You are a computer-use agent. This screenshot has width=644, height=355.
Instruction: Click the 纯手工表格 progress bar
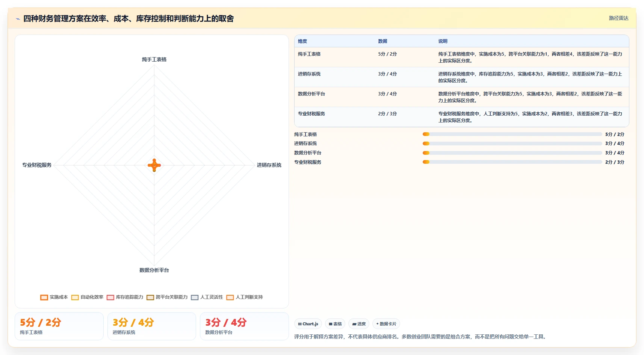512,134
